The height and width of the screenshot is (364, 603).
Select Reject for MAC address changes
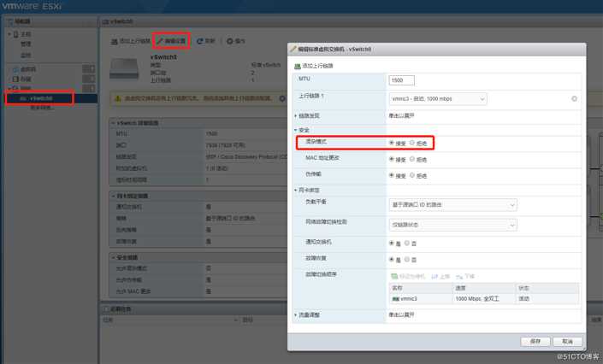pos(412,159)
